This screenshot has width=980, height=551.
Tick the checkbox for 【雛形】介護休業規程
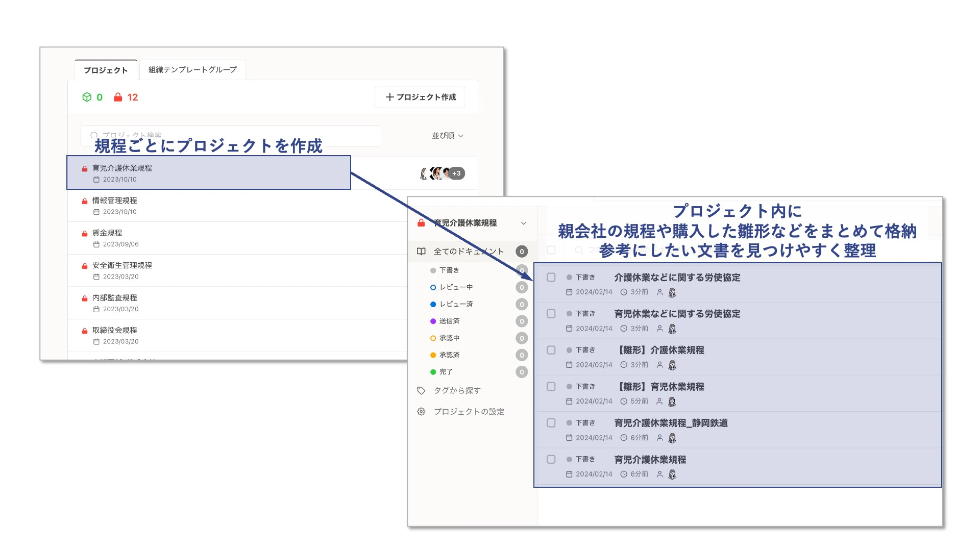(x=551, y=350)
